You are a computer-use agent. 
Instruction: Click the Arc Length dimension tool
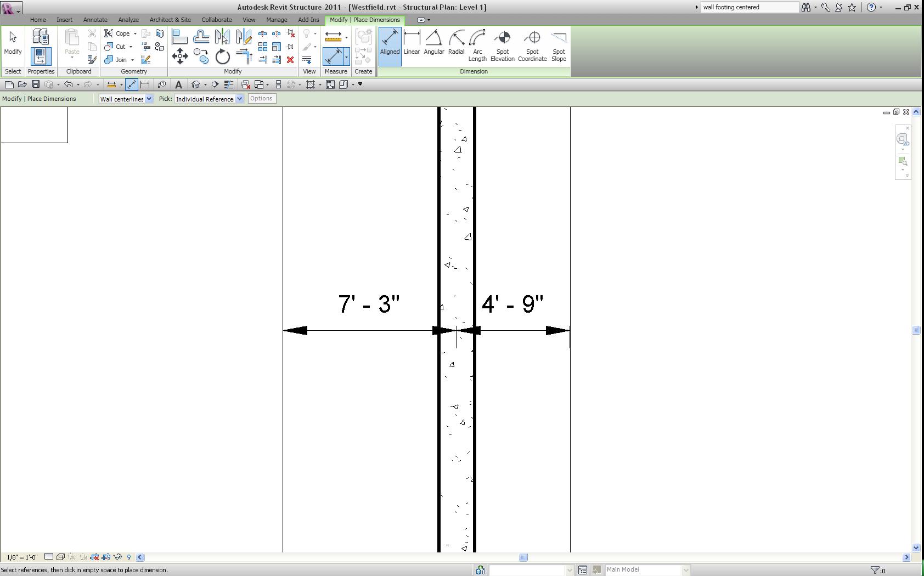[477, 46]
